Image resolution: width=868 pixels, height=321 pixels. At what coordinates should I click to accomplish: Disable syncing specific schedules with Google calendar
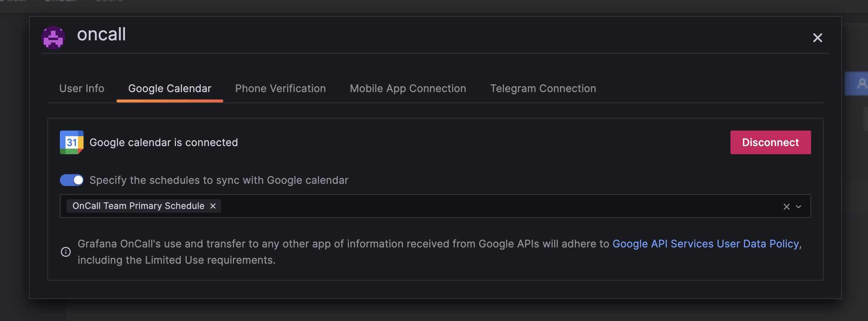click(x=72, y=180)
